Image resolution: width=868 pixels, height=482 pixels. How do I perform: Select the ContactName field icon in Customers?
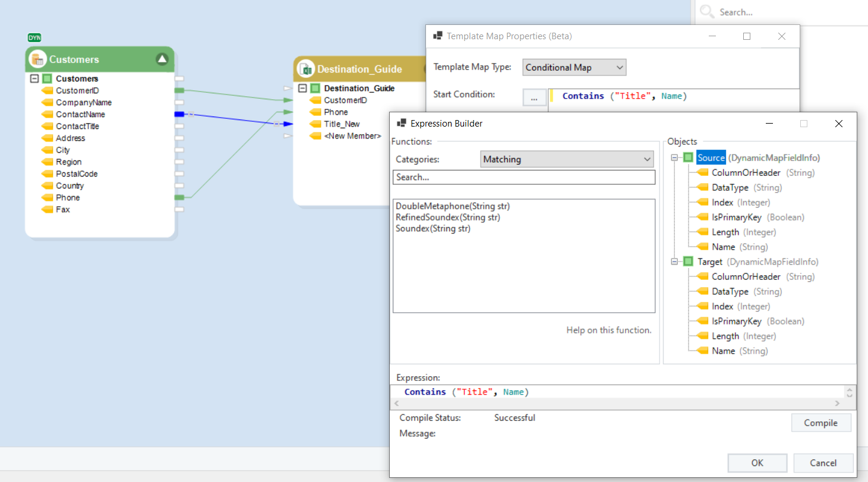pos(48,115)
